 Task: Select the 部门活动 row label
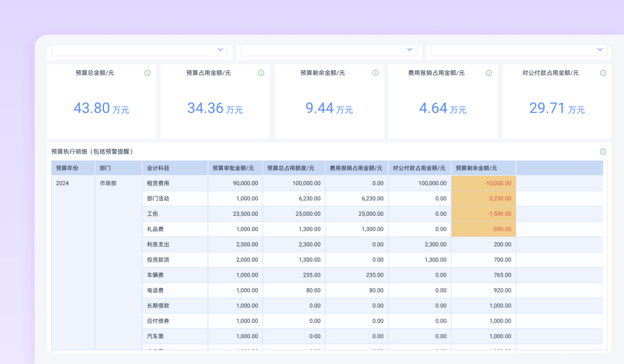click(x=158, y=199)
